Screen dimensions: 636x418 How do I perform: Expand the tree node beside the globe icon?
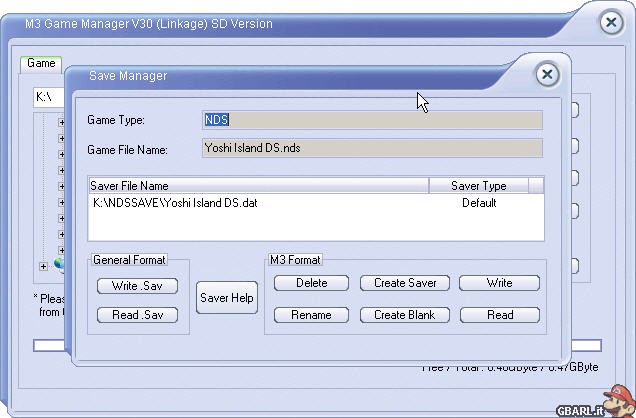(43, 266)
